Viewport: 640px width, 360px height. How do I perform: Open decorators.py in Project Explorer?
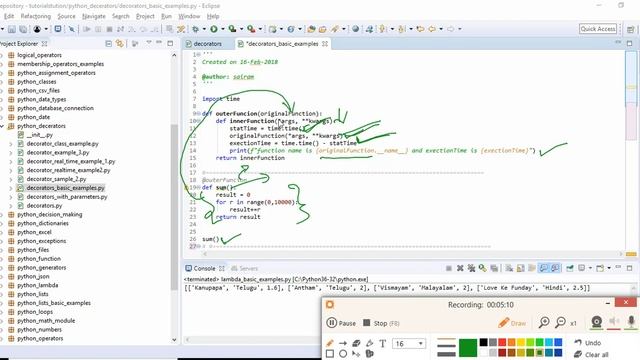[x=44, y=206]
